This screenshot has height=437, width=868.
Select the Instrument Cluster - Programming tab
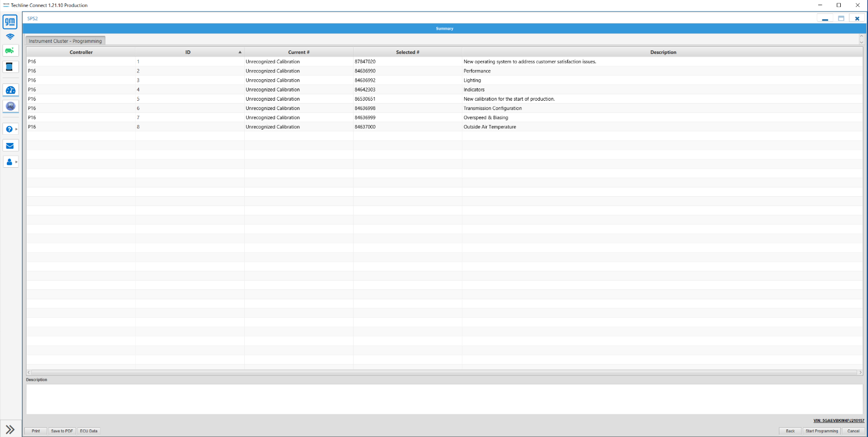[x=65, y=41]
